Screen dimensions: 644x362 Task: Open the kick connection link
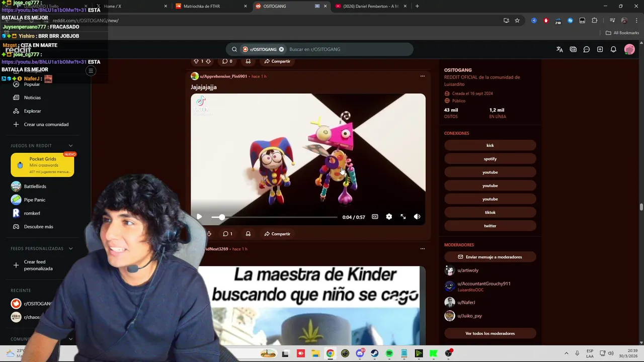(x=490, y=145)
